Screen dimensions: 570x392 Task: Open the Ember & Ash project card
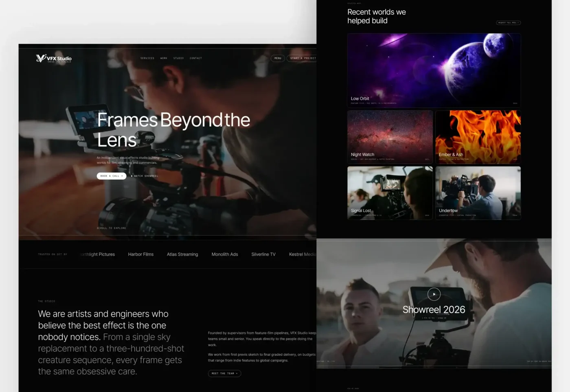tap(478, 137)
